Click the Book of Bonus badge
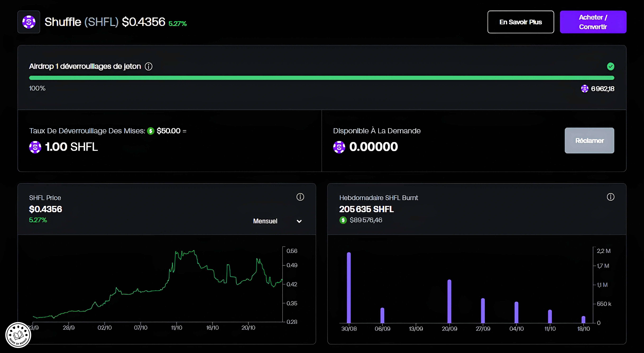This screenshot has width=644, height=353. [x=18, y=335]
